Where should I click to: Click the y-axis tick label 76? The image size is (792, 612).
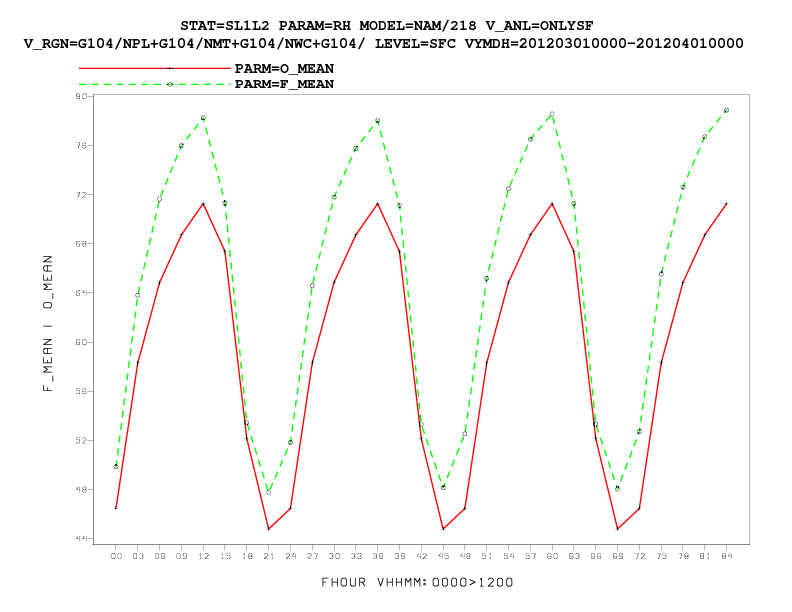tap(81, 145)
